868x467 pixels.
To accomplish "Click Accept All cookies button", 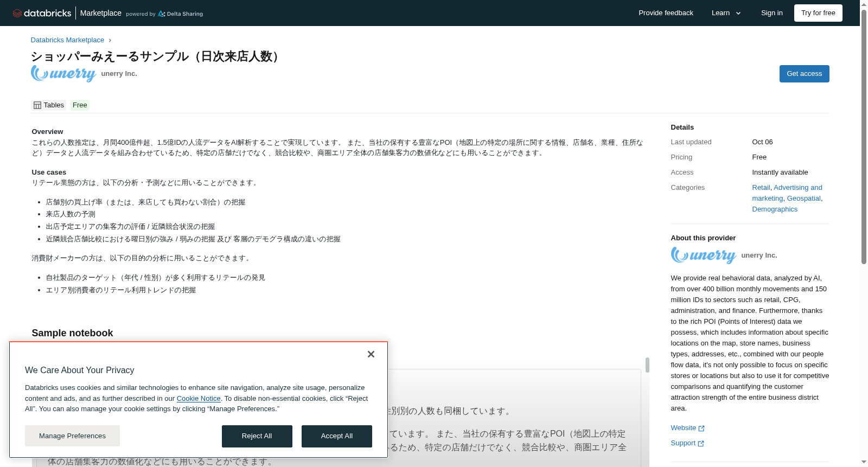I will click(337, 436).
